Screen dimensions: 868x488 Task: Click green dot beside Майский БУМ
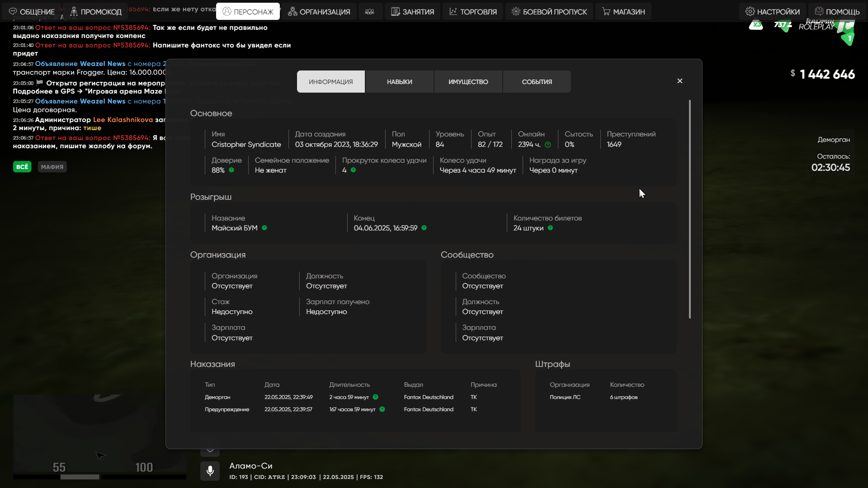pyautogui.click(x=264, y=228)
